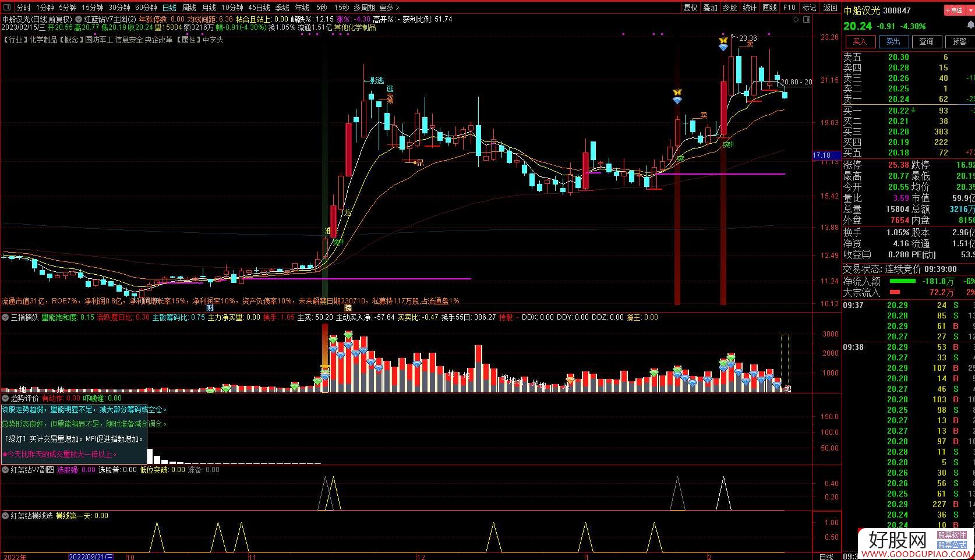The height and width of the screenshot is (560, 975).
Task: Open the 多股 multi-stock view
Action: point(730,8)
